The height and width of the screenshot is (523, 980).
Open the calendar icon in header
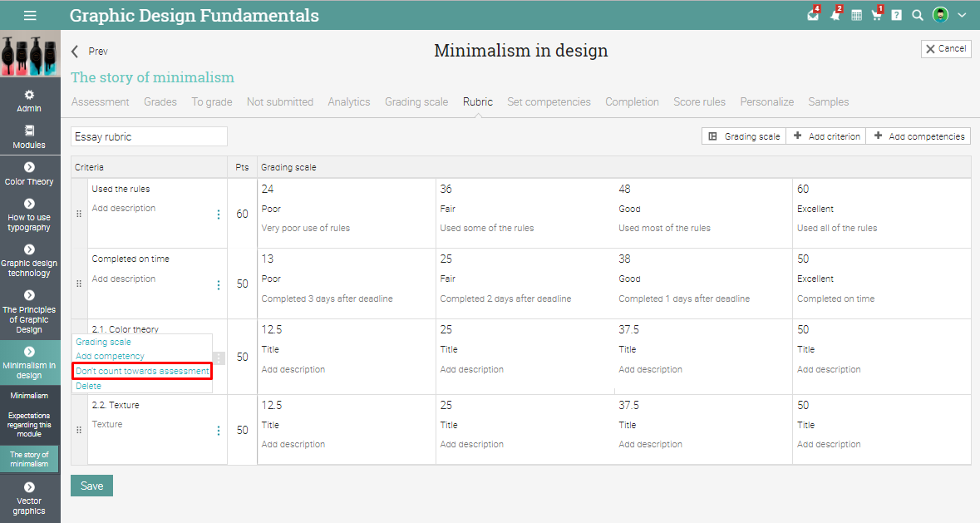[x=856, y=15]
